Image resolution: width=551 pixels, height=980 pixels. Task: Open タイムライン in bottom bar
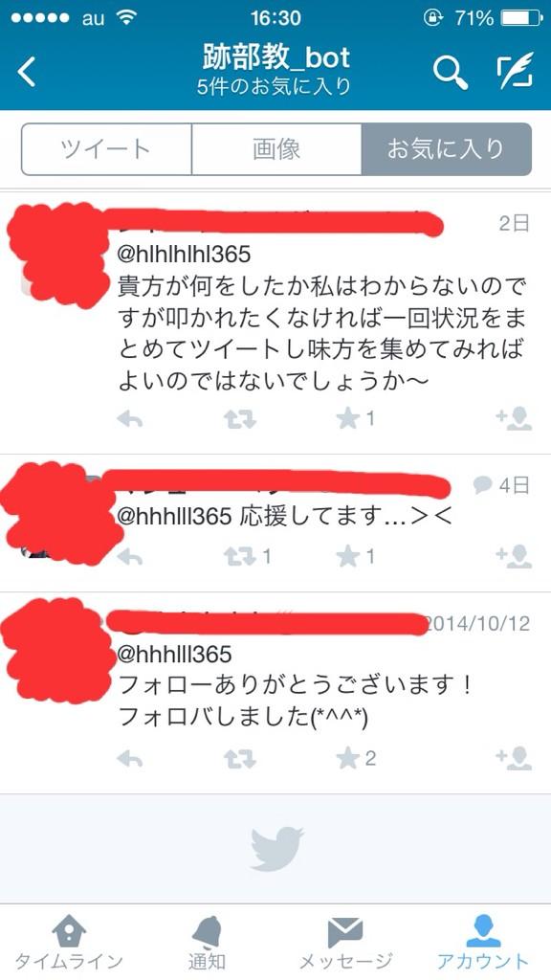(x=69, y=942)
